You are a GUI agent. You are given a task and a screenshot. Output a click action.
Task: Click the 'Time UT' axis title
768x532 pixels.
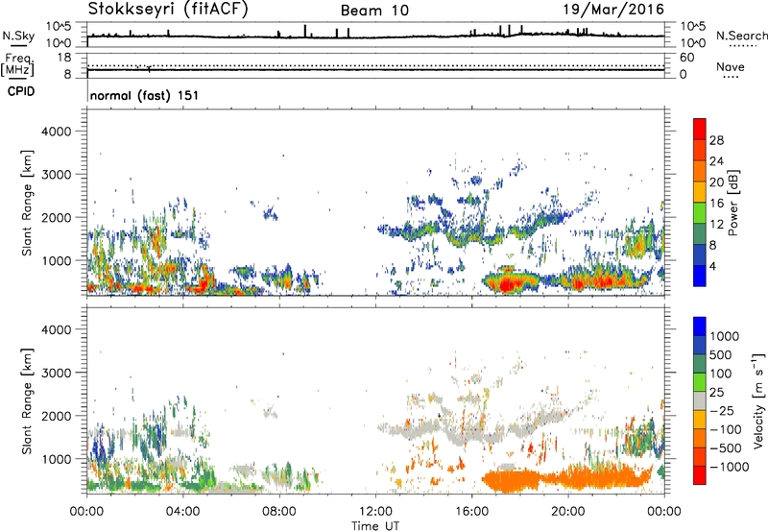(375, 526)
